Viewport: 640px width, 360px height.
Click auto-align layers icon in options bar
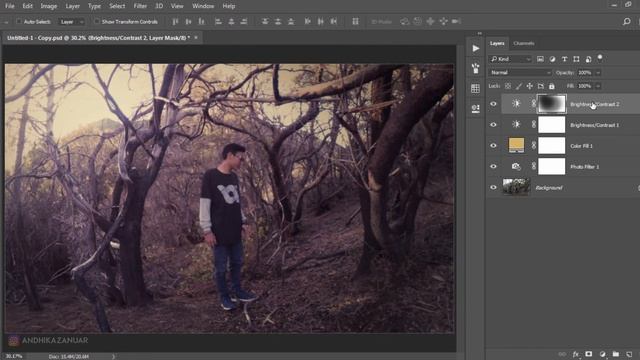click(356, 21)
